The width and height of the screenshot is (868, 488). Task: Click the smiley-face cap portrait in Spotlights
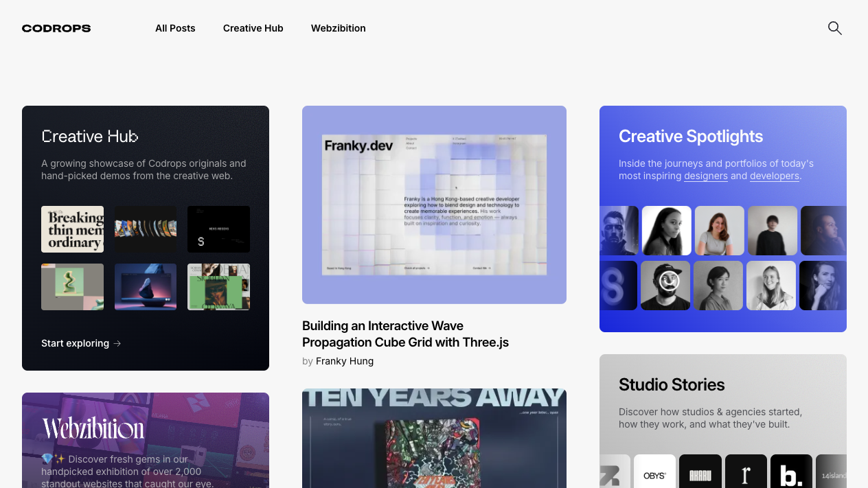pos(665,286)
